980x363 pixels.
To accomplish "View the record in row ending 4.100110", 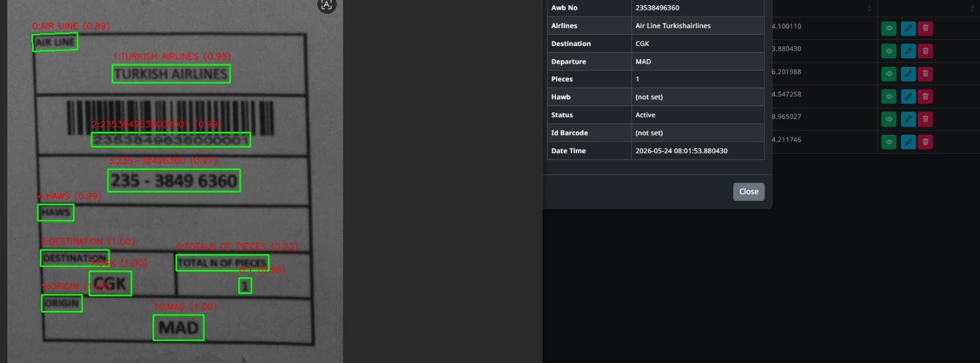I will click(x=889, y=28).
